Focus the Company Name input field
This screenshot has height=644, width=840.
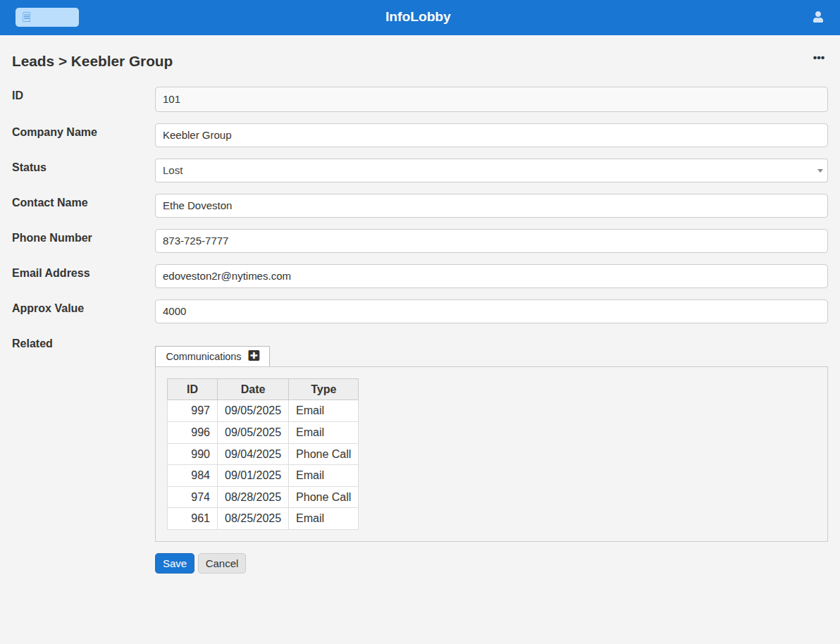(x=490, y=135)
